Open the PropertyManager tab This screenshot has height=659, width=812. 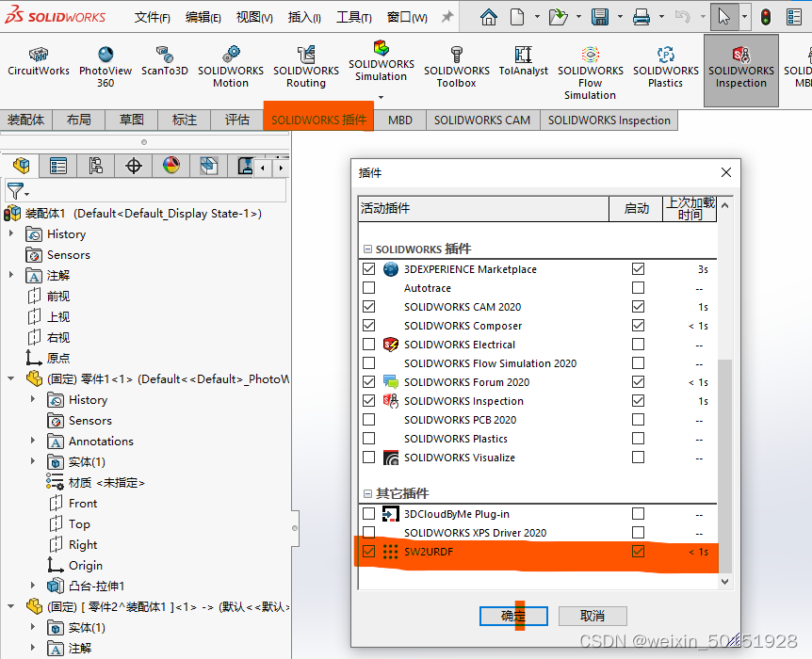click(58, 166)
